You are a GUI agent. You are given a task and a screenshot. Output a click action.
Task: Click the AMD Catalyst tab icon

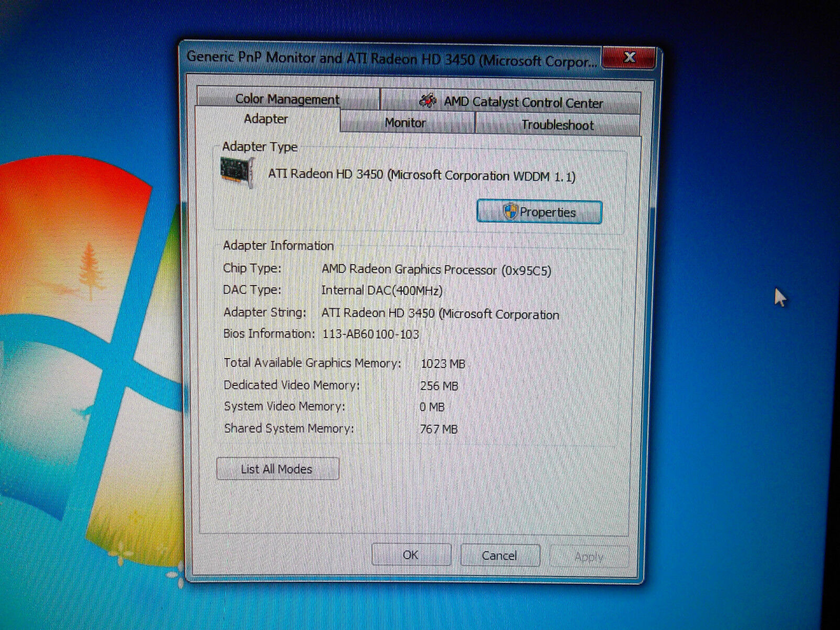[428, 100]
